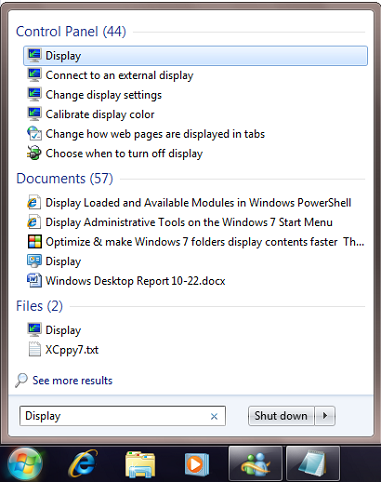Open the Display control panel result
Image resolution: width=381 pixels, height=482 pixels.
pos(195,56)
